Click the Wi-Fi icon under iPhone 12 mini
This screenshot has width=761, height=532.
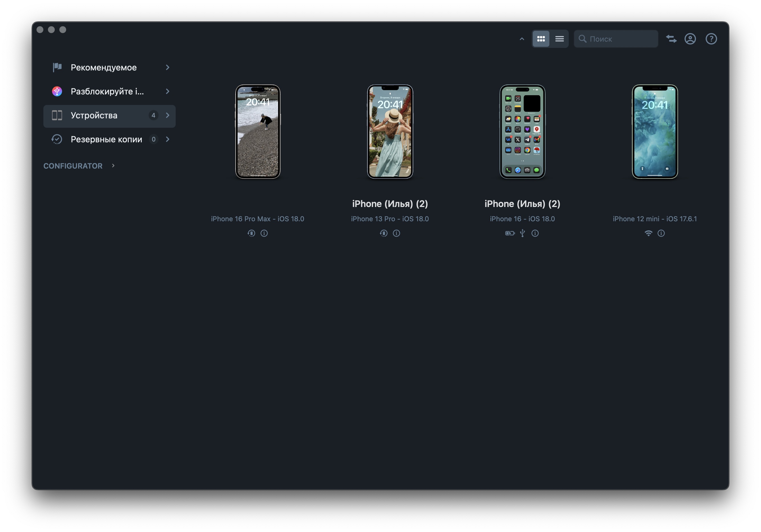point(648,233)
